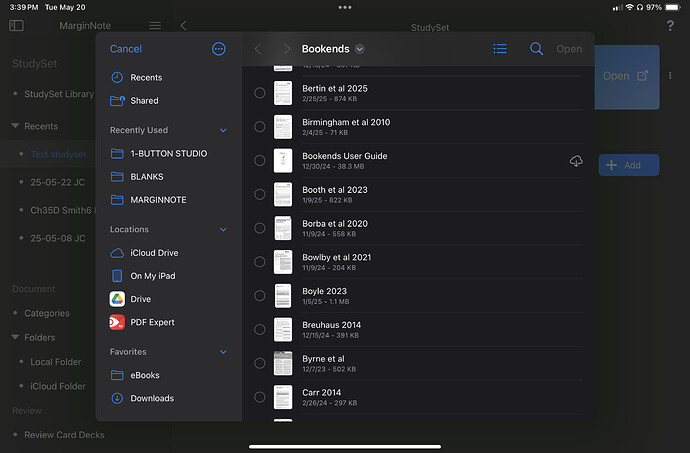
Task: Tap the blue Open card button
Action: click(x=627, y=77)
